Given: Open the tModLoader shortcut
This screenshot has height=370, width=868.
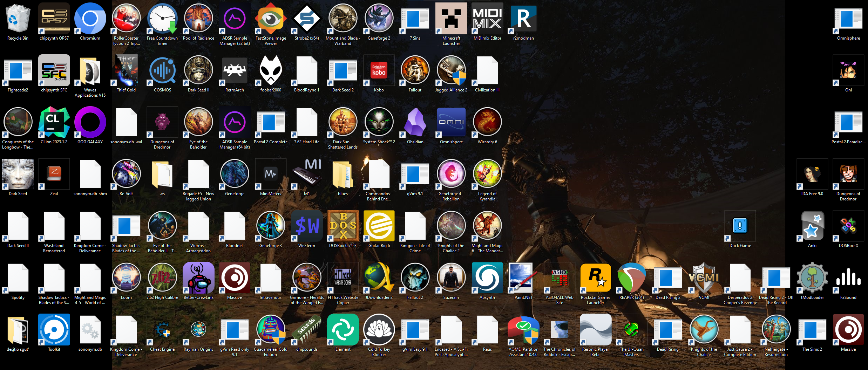Looking at the screenshot, I should [x=812, y=278].
